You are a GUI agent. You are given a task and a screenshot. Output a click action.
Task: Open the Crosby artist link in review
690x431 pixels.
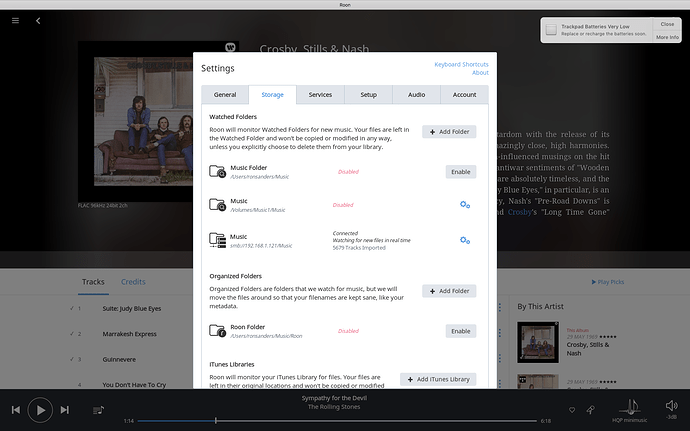519,212
